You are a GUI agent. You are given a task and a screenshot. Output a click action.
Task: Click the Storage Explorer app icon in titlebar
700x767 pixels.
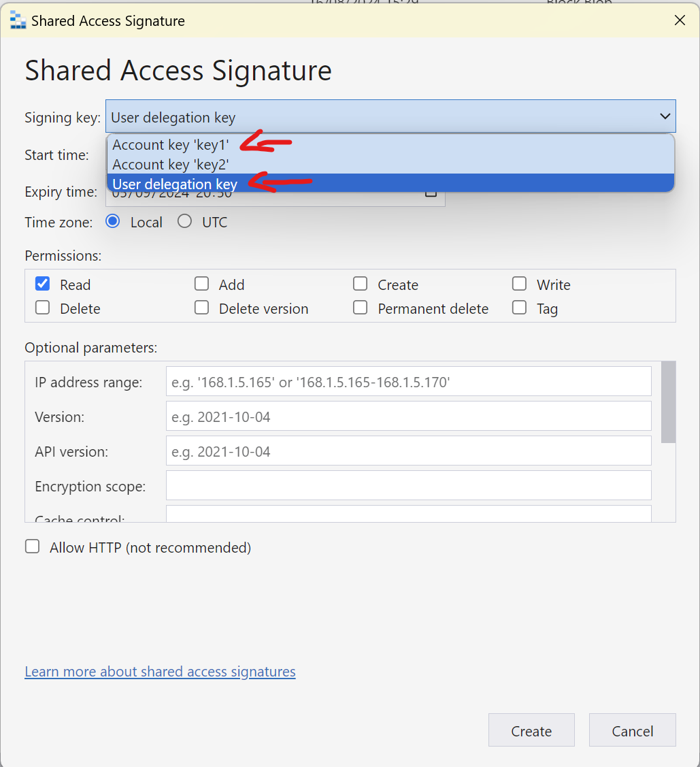(x=18, y=20)
